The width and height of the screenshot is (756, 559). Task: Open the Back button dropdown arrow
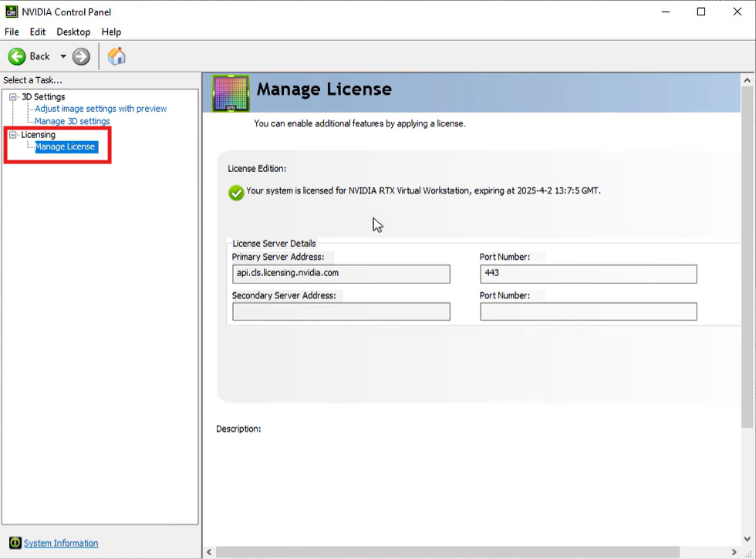point(65,56)
